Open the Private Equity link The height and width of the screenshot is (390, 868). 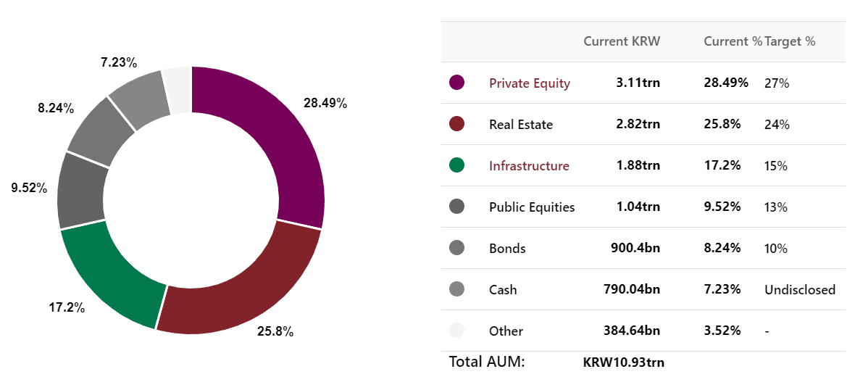point(529,83)
